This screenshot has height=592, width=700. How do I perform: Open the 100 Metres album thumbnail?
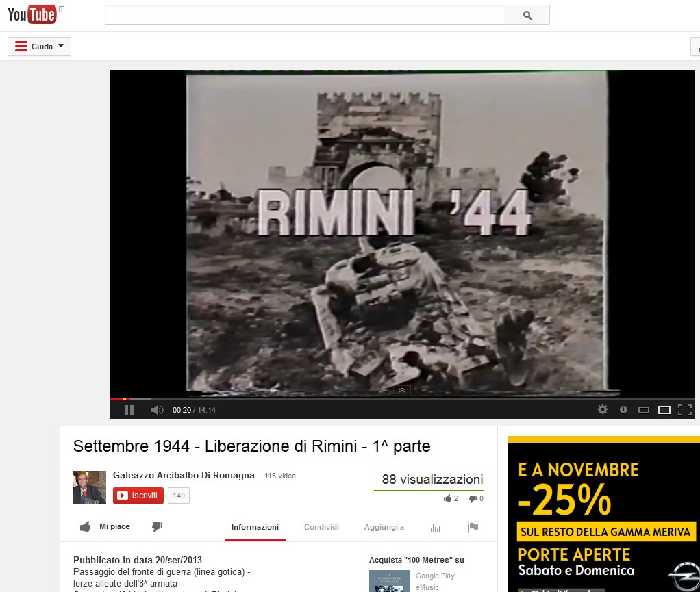click(x=389, y=581)
